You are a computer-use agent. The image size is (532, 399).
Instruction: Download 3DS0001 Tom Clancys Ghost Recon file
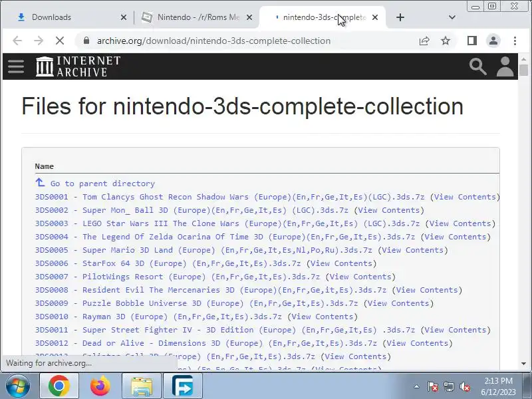pyautogui.click(x=229, y=197)
